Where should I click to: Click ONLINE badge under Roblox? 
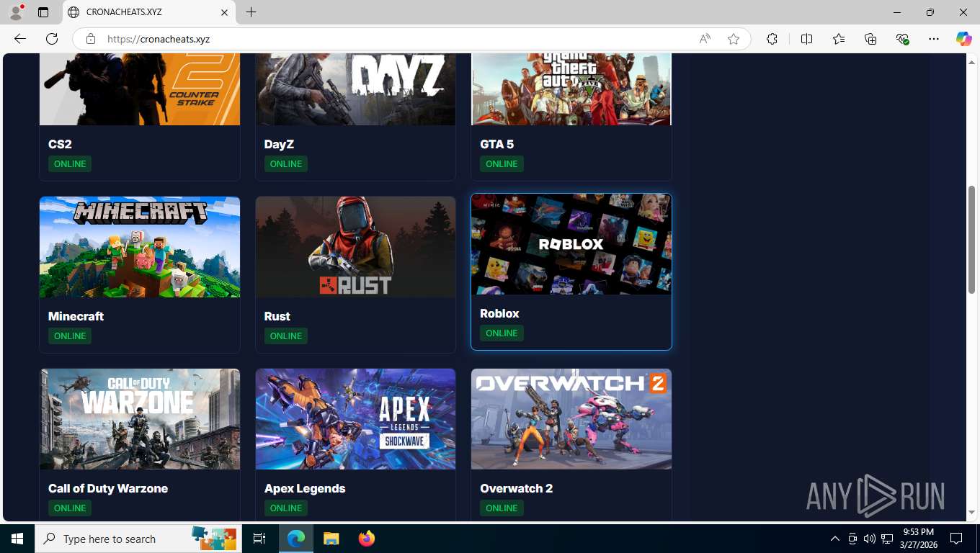click(502, 333)
